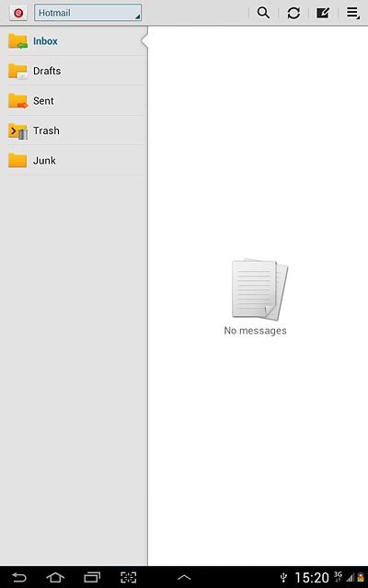Open the search magnifier icon
Image resolution: width=368 pixels, height=588 pixels.
click(263, 13)
